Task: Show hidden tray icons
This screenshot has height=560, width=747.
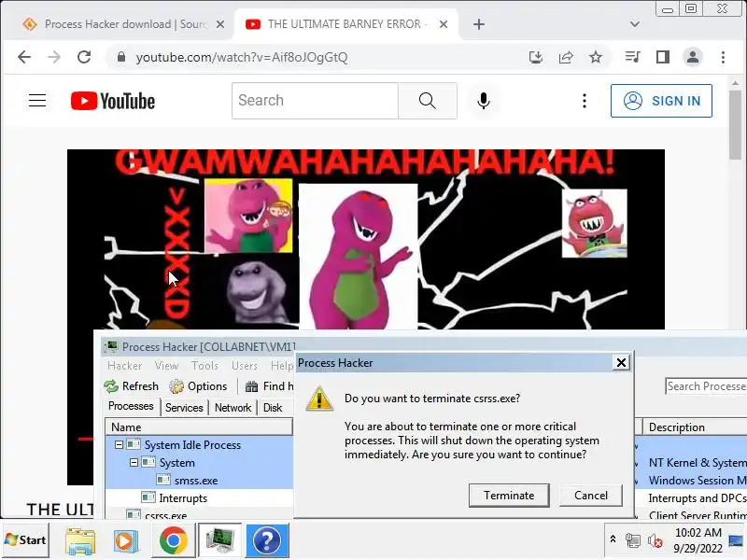Action: point(613,539)
